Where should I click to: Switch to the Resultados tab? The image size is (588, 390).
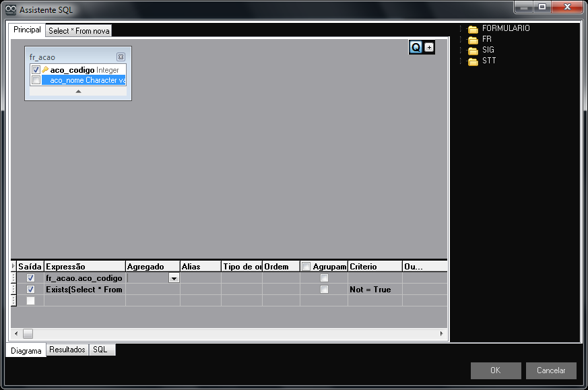[x=67, y=350]
